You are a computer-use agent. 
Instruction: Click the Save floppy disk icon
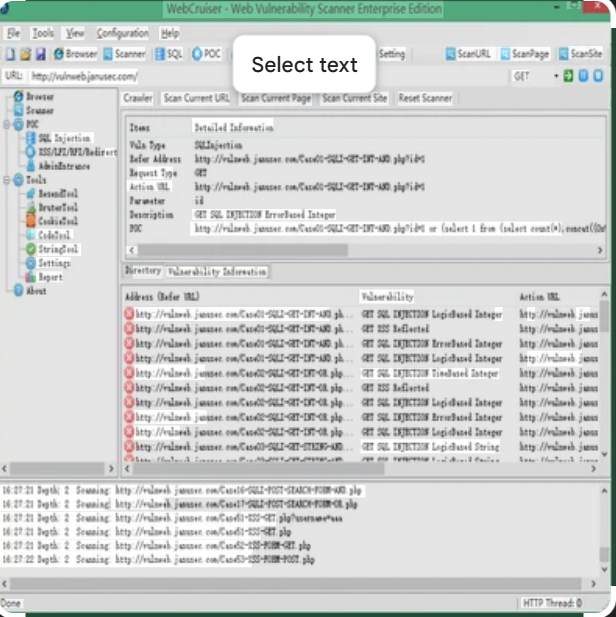click(41, 54)
